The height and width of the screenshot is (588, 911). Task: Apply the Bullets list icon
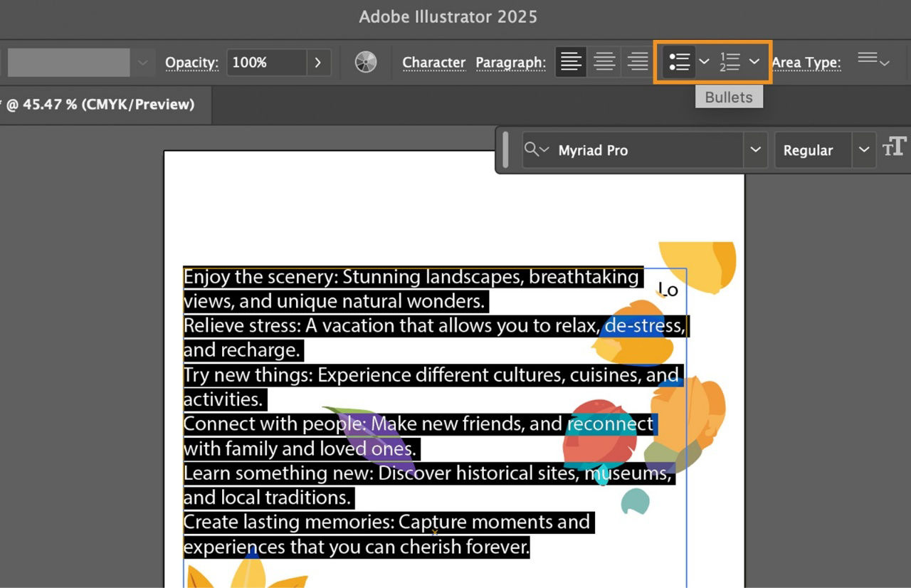tap(680, 61)
